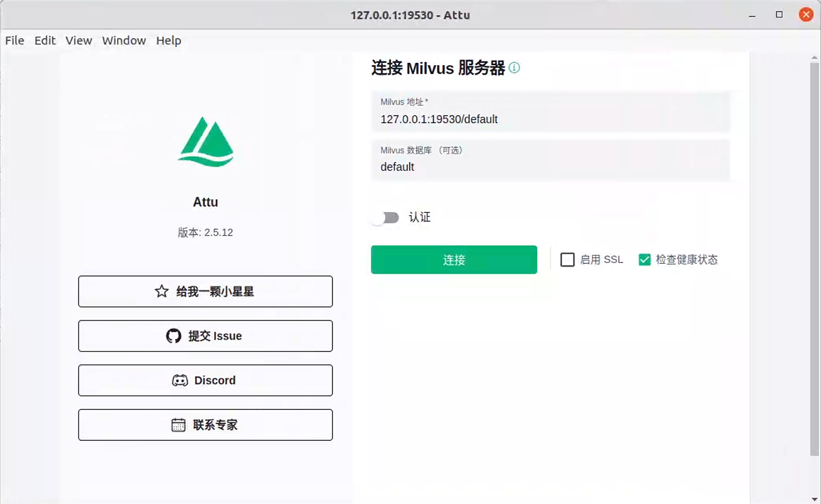821x504 pixels.
Task: Open the File menu
Action: (15, 41)
